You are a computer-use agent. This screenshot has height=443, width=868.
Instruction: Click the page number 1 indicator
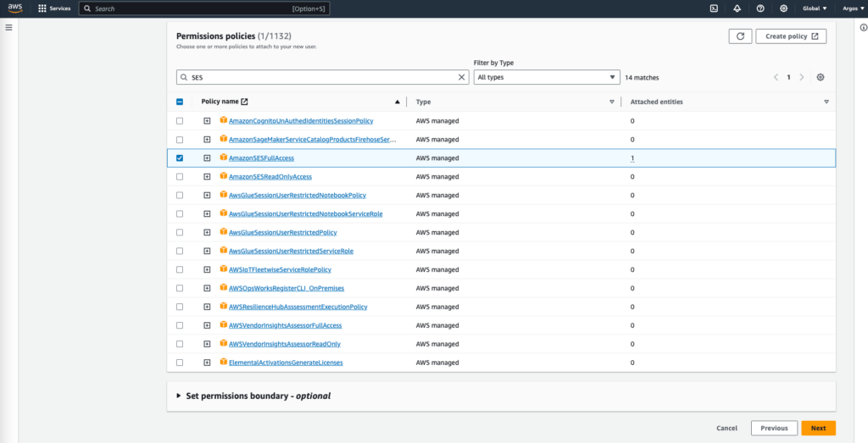[x=789, y=77]
